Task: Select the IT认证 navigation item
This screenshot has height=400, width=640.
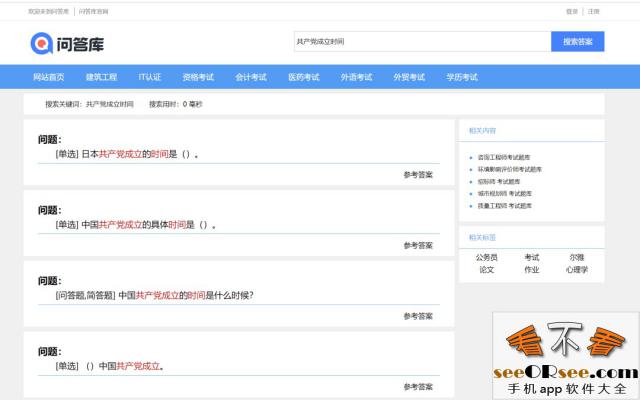Action: pyautogui.click(x=150, y=77)
